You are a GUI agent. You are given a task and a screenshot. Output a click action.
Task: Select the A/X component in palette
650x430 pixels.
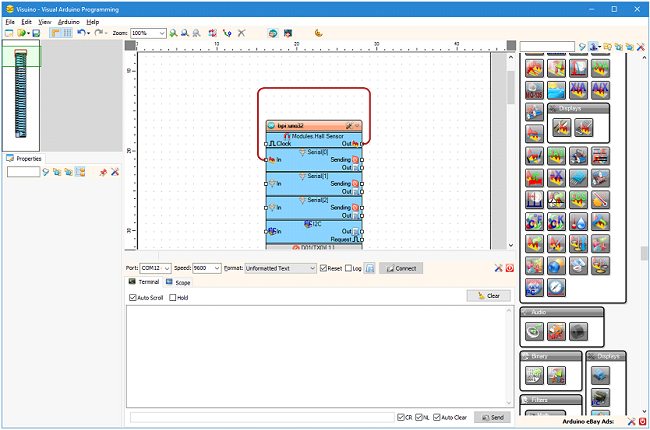pyautogui.click(x=600, y=90)
